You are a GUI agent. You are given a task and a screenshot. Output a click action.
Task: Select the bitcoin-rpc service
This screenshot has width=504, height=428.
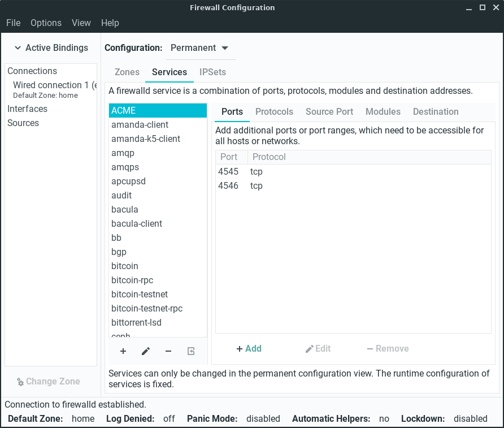coord(132,280)
